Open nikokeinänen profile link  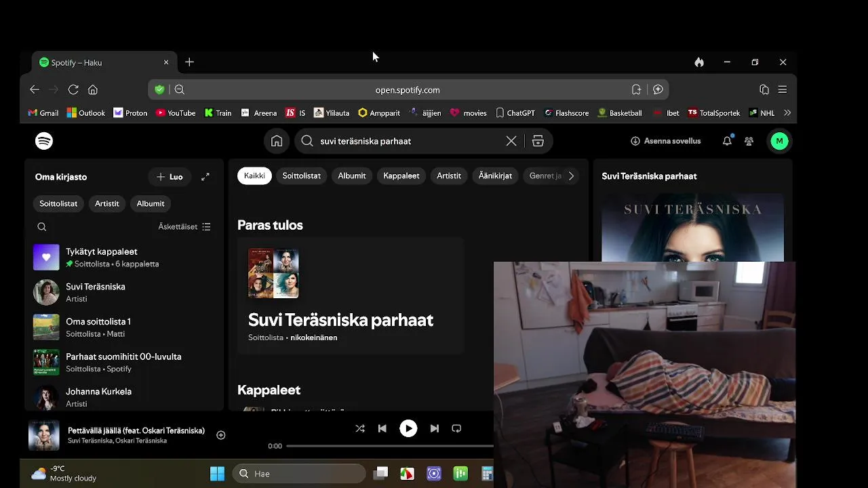pos(314,338)
